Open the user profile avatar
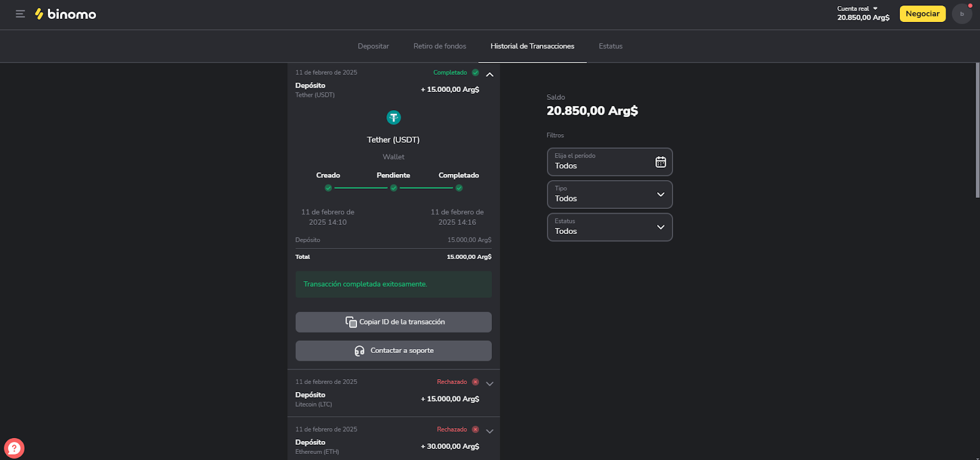Viewport: 980px width, 460px height. [x=962, y=14]
